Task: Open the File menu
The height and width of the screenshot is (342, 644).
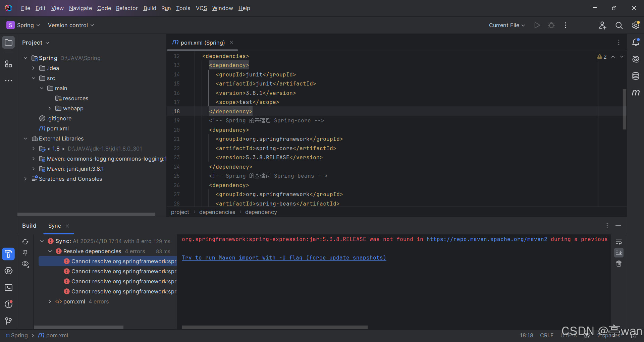Action: tap(25, 8)
